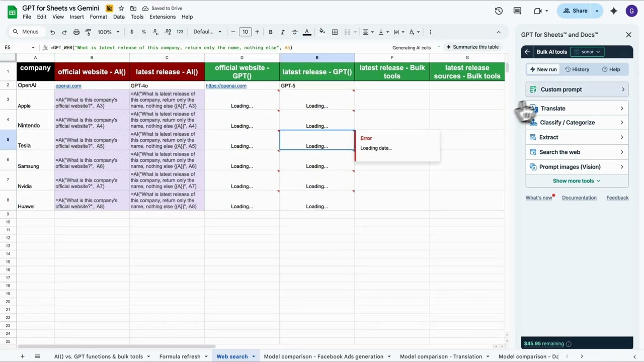Click the Name box showing E5
Screen dimensions: 644x362
pyautogui.click(x=19, y=47)
